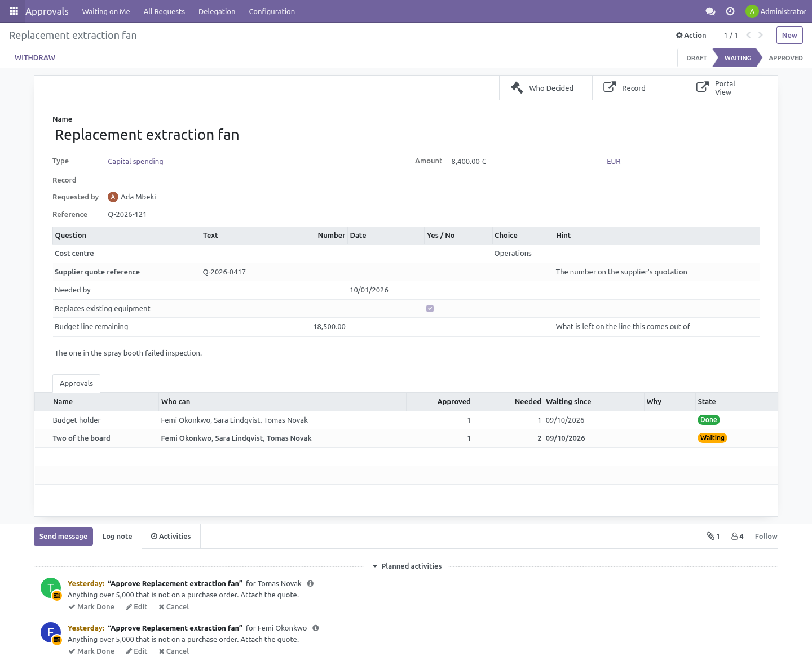
Task: Open the Activities scheduler button
Action: click(171, 536)
